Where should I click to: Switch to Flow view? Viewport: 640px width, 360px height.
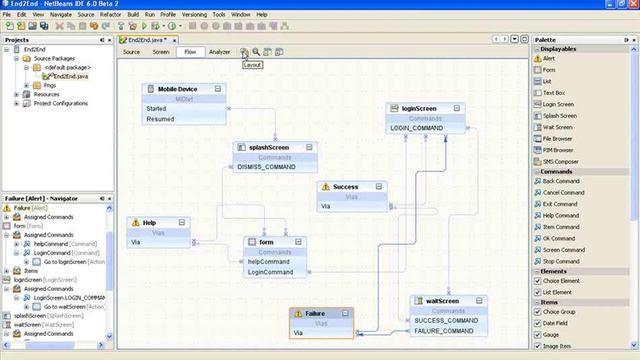coord(190,52)
